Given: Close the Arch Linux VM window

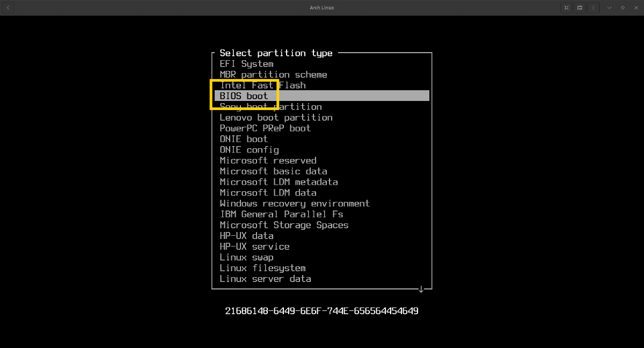Looking at the screenshot, I should tap(636, 8).
